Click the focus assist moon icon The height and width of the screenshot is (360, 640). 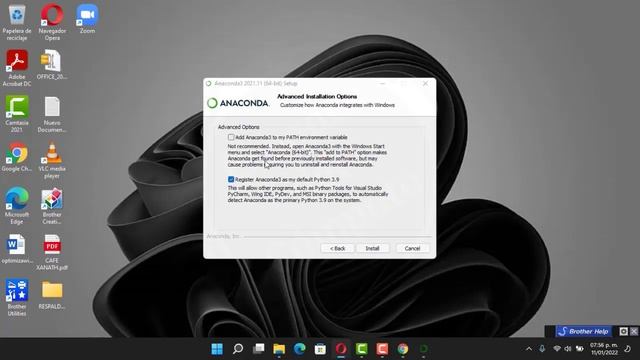point(628,349)
